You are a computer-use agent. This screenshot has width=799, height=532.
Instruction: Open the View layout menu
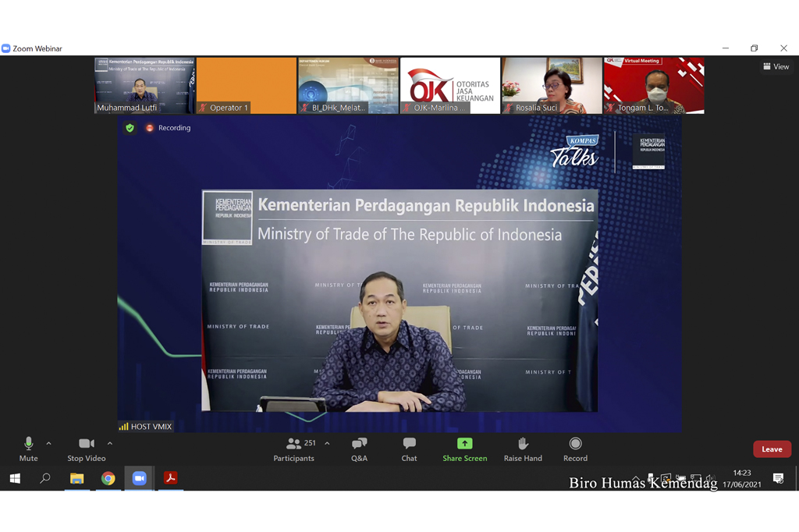click(776, 66)
